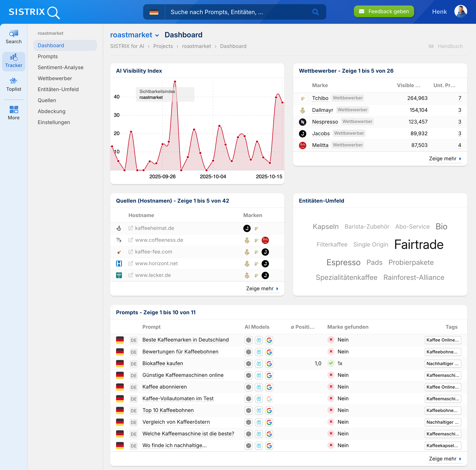Select Prompts in the sidebar navigation
Image resolution: width=476 pixels, height=470 pixels.
48,56
